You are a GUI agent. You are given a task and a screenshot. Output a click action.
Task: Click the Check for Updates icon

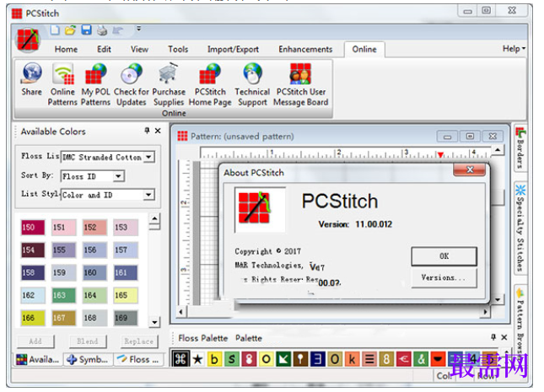pyautogui.click(x=131, y=73)
